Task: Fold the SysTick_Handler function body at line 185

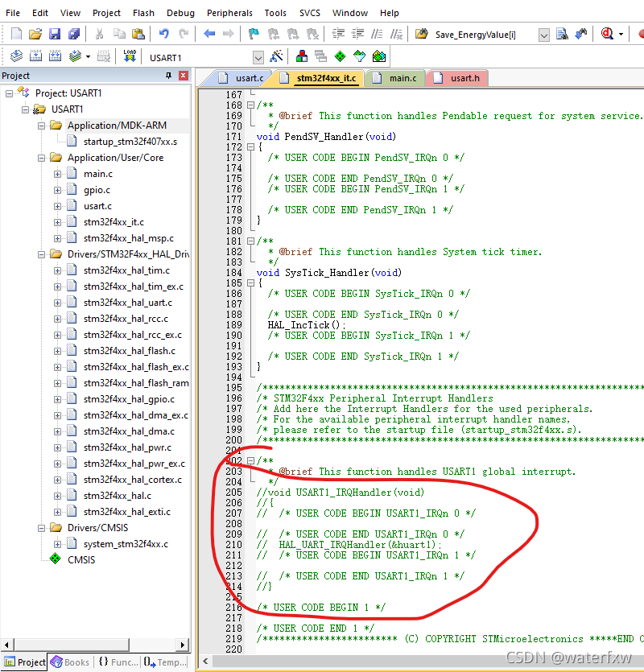Action: [251, 282]
